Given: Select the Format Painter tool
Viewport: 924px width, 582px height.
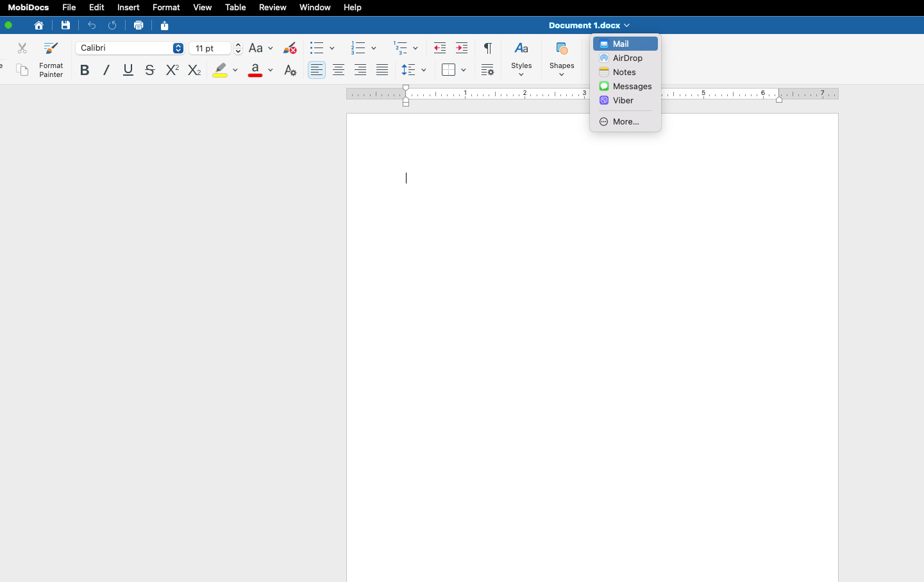Looking at the screenshot, I should [51, 57].
